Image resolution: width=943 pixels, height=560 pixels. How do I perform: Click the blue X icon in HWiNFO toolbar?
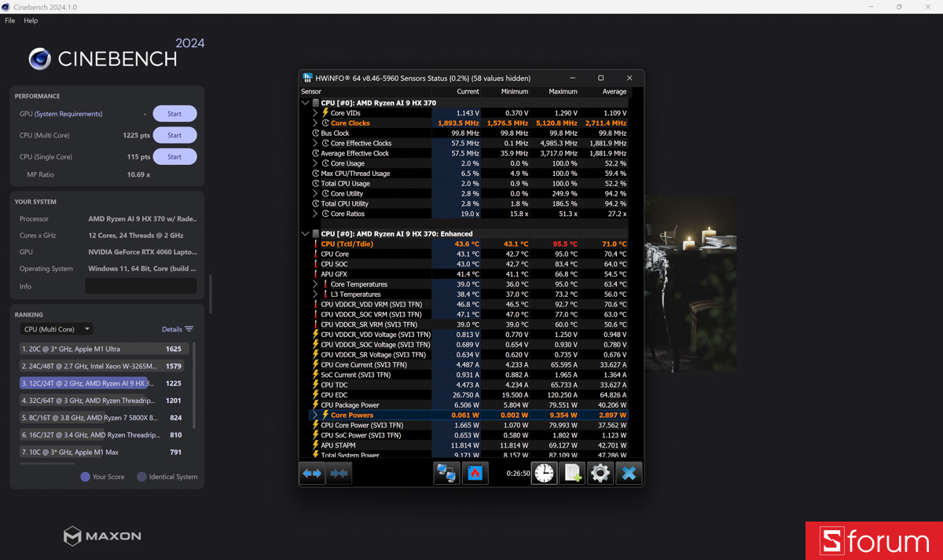[629, 473]
